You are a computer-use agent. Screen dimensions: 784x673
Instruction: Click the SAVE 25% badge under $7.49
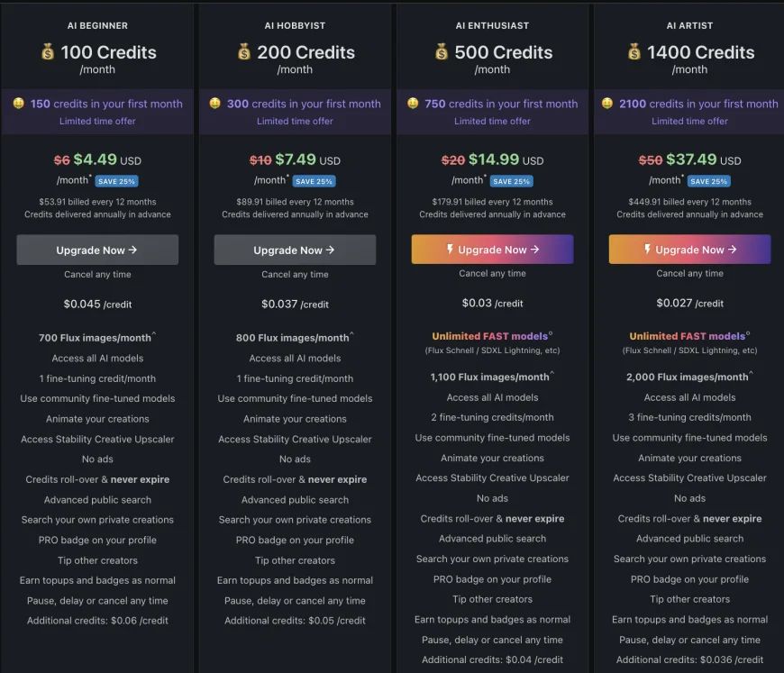coord(315,181)
